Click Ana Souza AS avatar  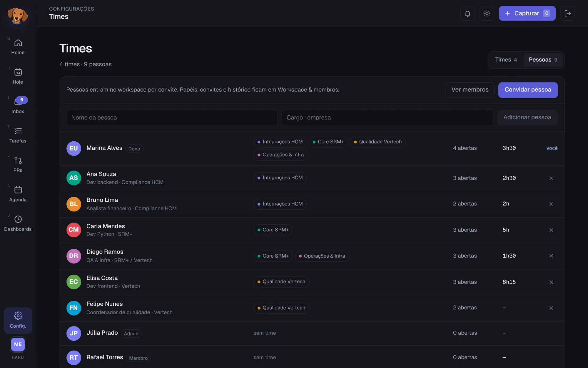point(73,178)
